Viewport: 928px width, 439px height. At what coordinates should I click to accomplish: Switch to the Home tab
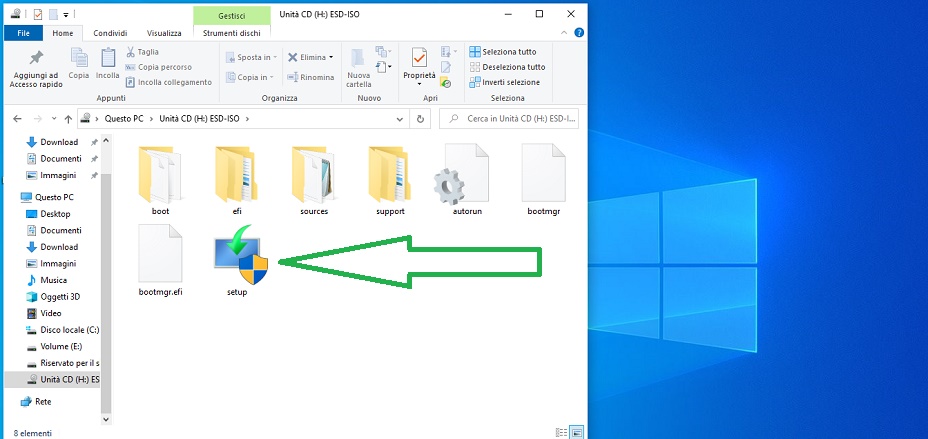tap(63, 33)
